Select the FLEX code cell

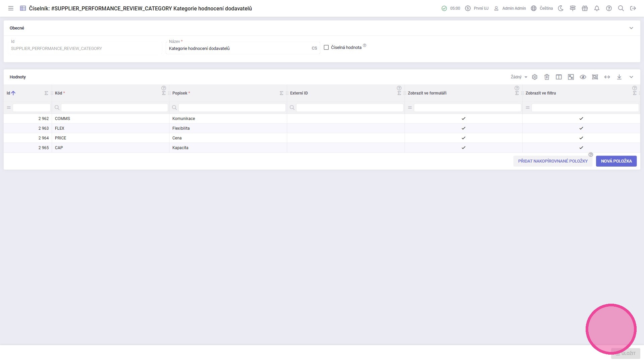click(111, 128)
